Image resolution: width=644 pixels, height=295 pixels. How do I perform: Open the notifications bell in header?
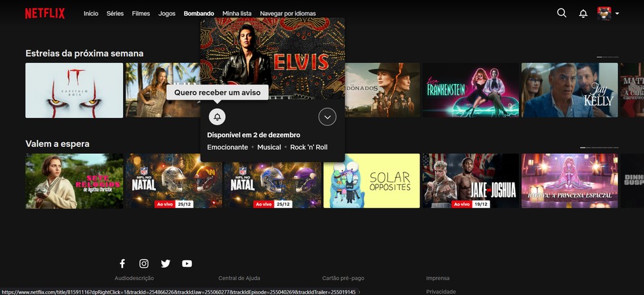click(x=582, y=14)
